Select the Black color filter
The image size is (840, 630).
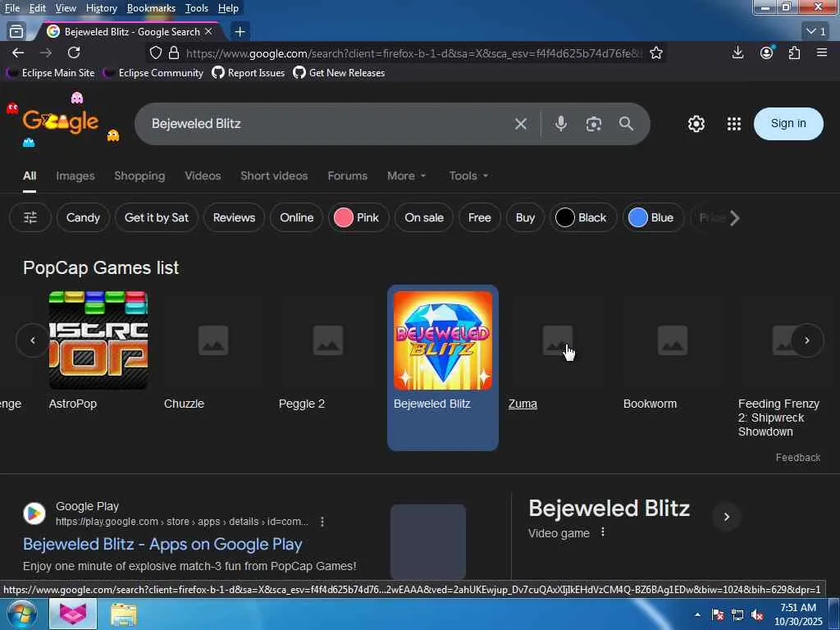coord(583,217)
